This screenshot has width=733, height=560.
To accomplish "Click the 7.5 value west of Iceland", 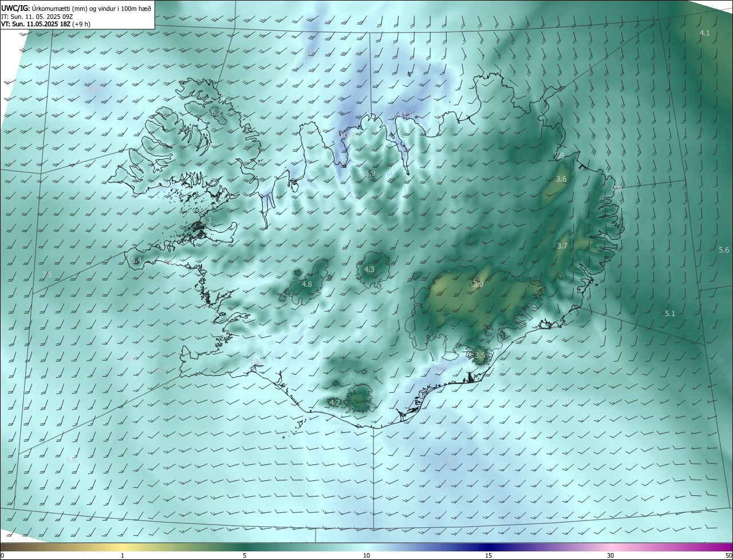I will coord(47,275).
